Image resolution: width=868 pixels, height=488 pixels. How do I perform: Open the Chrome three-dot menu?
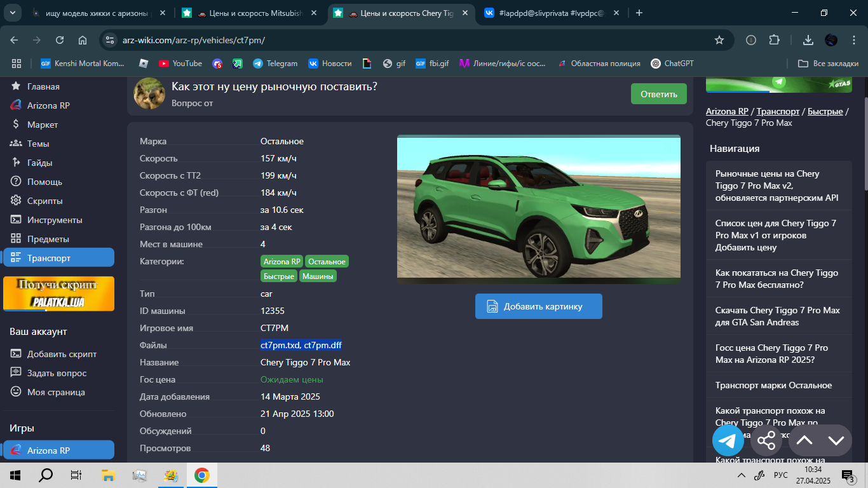853,40
